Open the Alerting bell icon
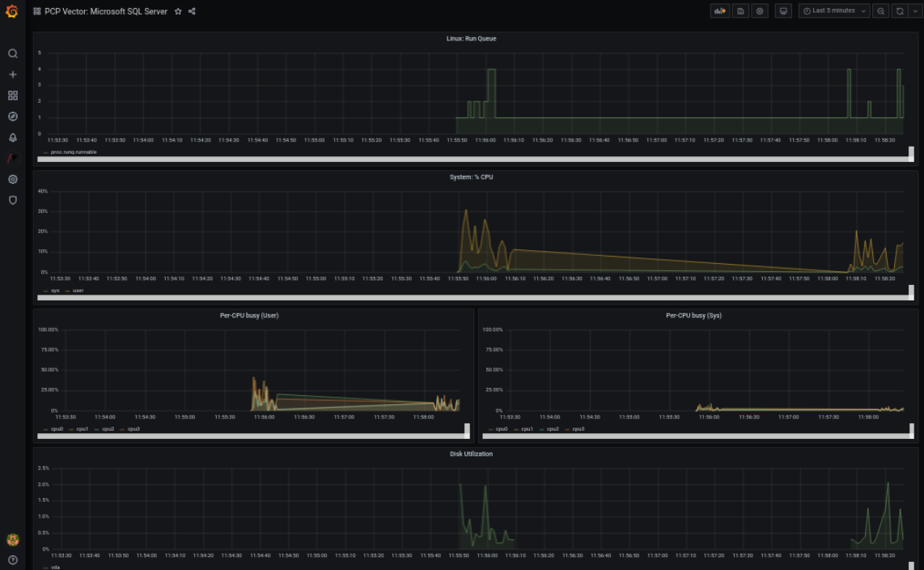 tap(12, 137)
